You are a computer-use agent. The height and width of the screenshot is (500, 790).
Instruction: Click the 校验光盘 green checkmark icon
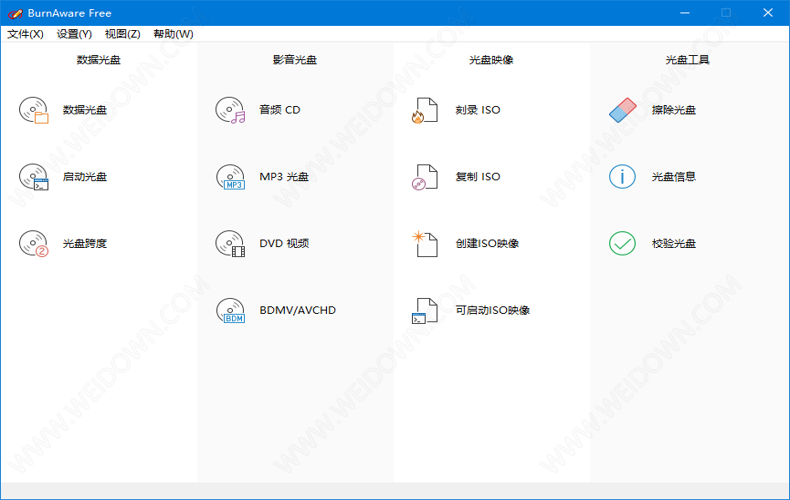tap(622, 243)
